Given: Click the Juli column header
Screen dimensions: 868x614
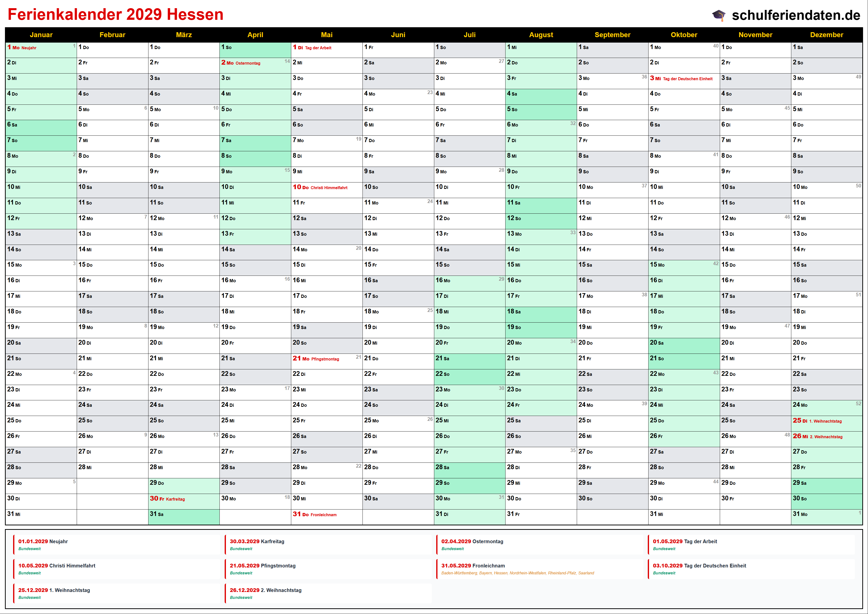Looking at the screenshot, I should (x=469, y=35).
